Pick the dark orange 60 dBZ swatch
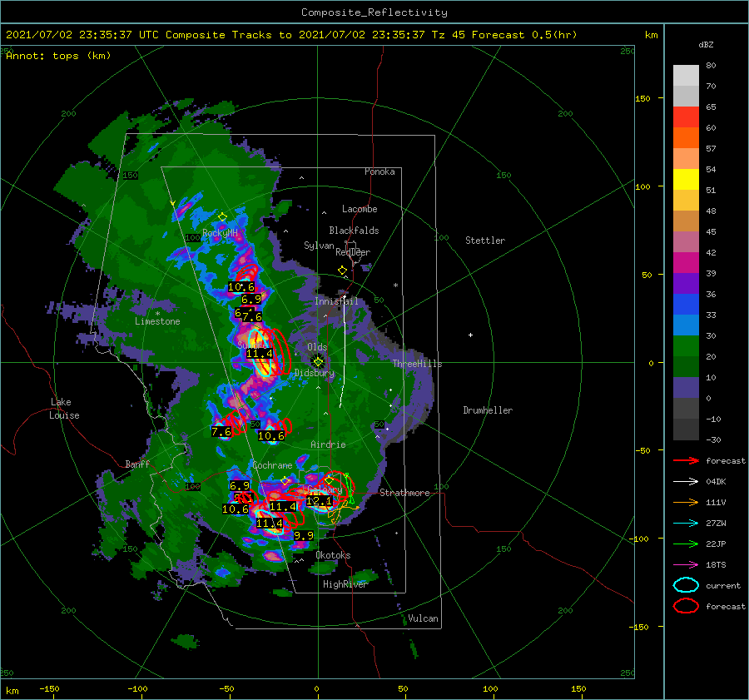This screenshot has width=749, height=700. click(x=686, y=137)
